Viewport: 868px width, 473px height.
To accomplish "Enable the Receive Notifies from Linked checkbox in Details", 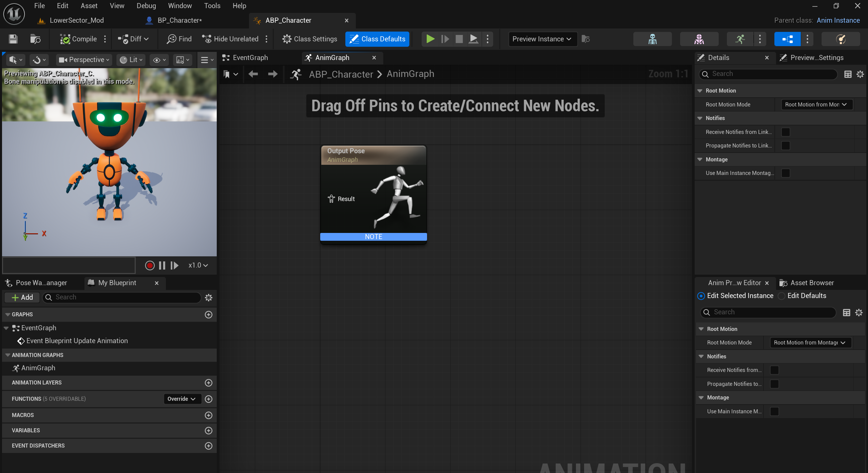I will [786, 132].
